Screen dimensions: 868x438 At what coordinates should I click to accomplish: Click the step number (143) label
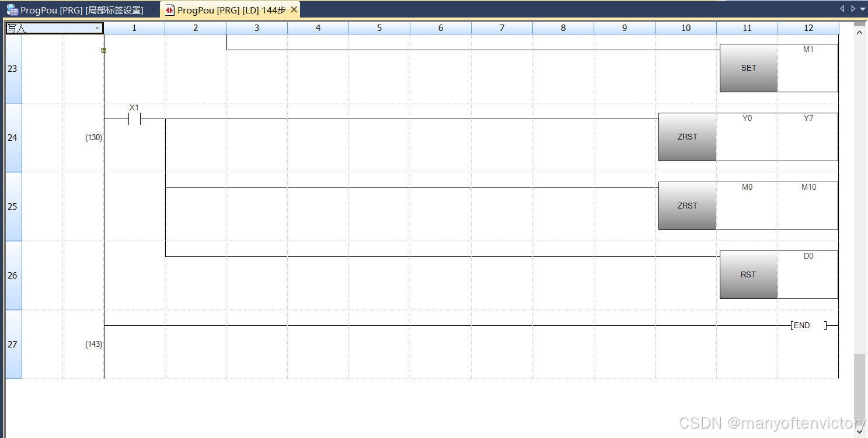point(94,345)
